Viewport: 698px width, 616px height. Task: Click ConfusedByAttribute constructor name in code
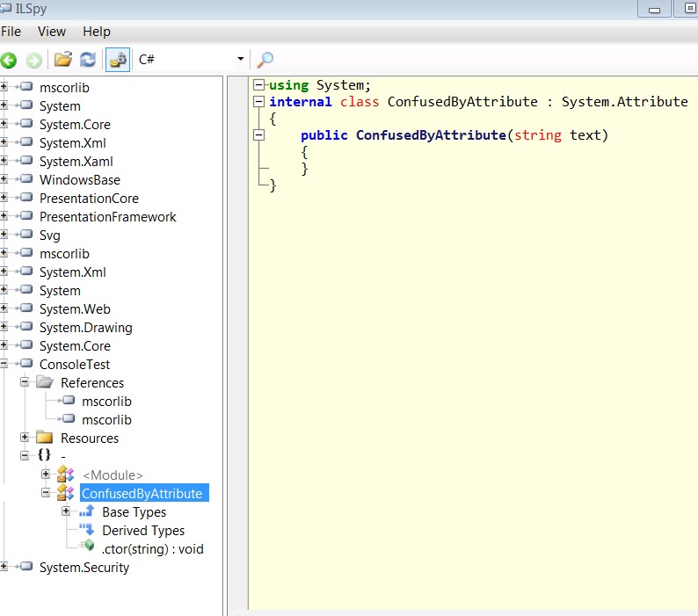[x=431, y=134]
